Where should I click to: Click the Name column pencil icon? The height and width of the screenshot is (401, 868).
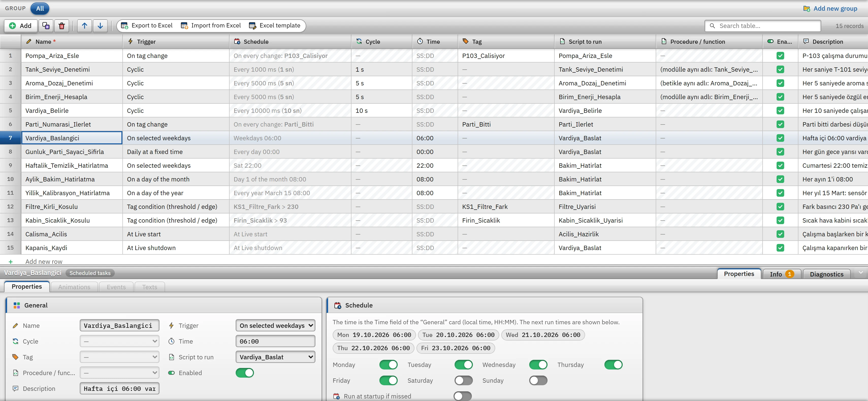[x=29, y=41]
